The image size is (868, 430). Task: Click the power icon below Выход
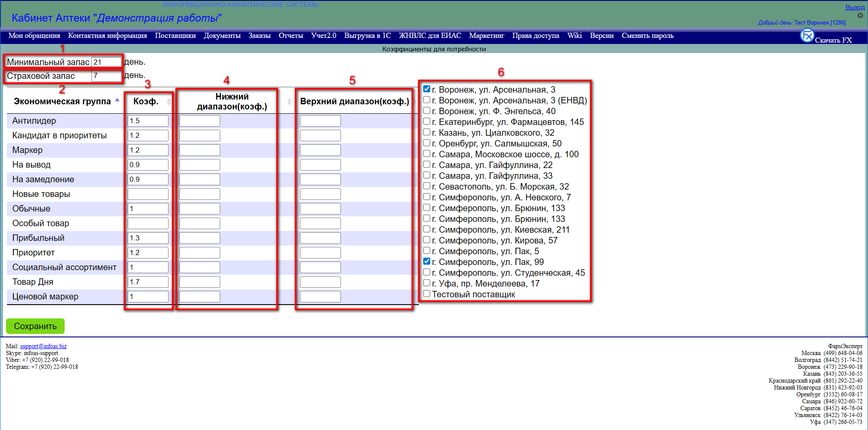pos(860,15)
